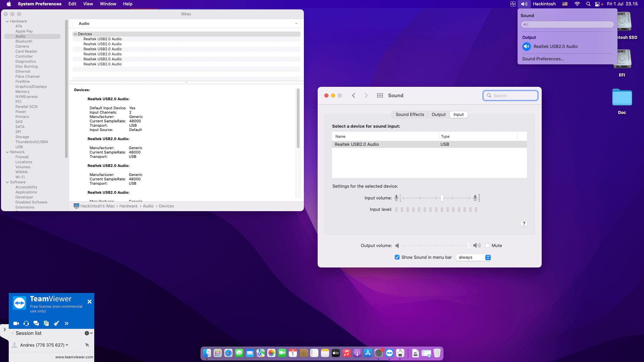The width and height of the screenshot is (644, 362).
Task: Open the Edit menu
Action: [72, 4]
